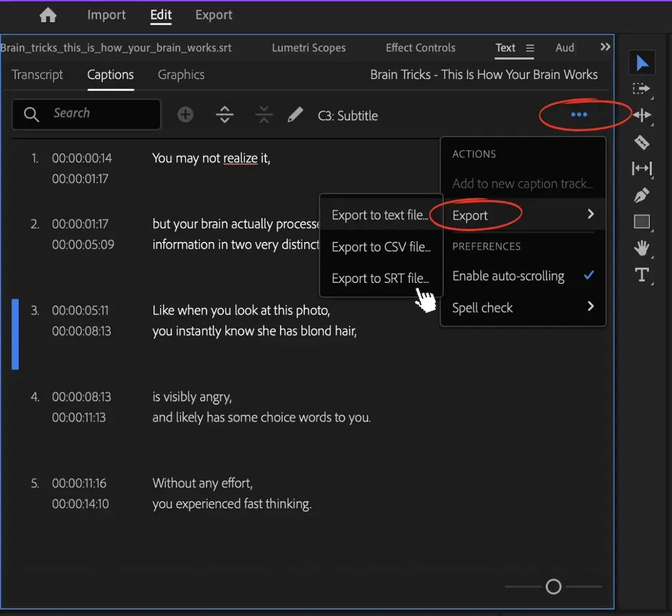Click the 'C3: Subtitle' track label
The width and height of the screenshot is (672, 616).
click(347, 116)
